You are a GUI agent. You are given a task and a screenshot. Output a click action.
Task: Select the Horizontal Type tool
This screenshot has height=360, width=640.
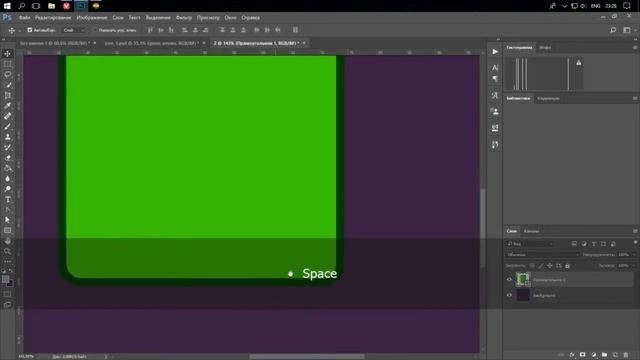point(7,199)
